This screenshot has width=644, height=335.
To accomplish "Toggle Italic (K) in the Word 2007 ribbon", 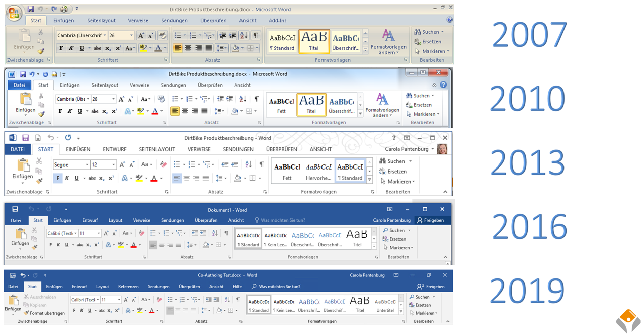I will 71,48.
